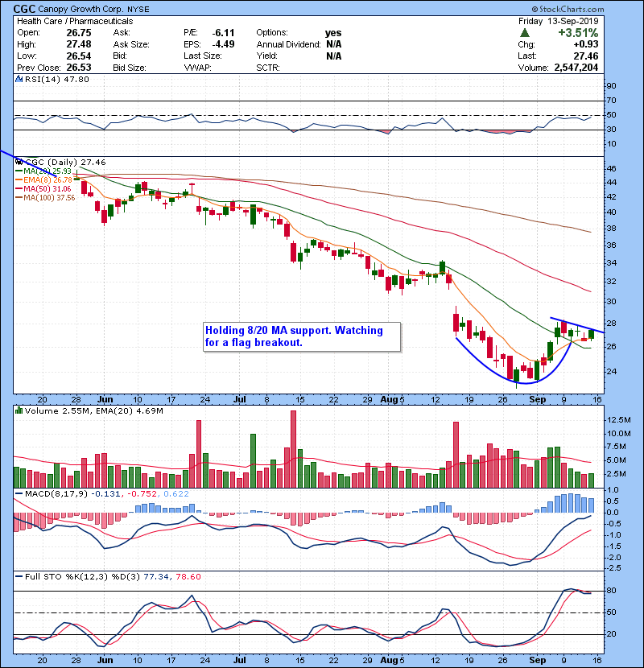Click the MACD histogram value 0.622
Screen dimensions: 644x668
pyautogui.click(x=176, y=494)
